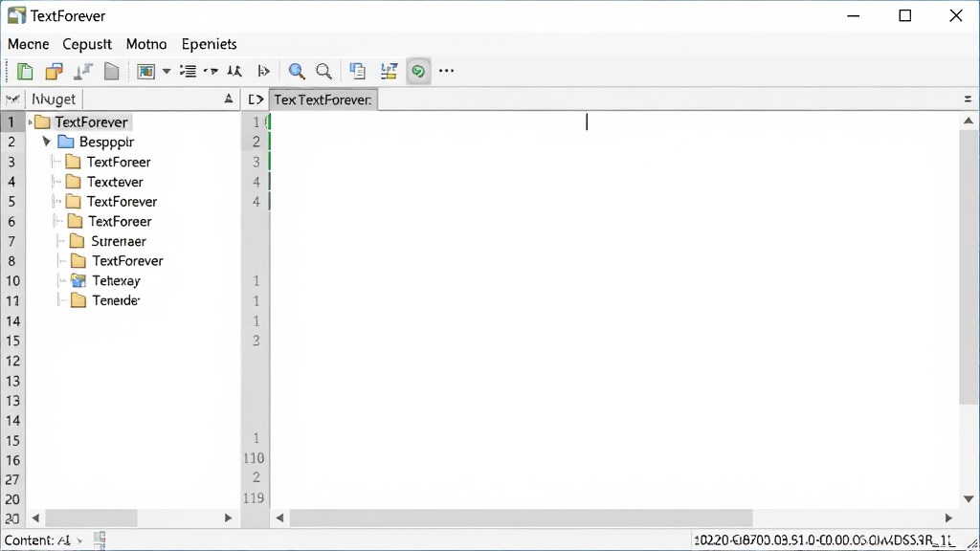Click the orange overlapping windows toolbar icon
980x551 pixels.
tap(55, 71)
